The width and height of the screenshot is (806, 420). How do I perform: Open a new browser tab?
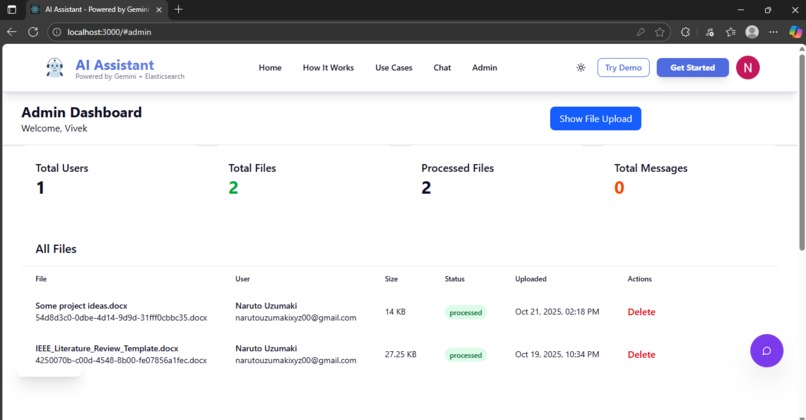tap(178, 9)
